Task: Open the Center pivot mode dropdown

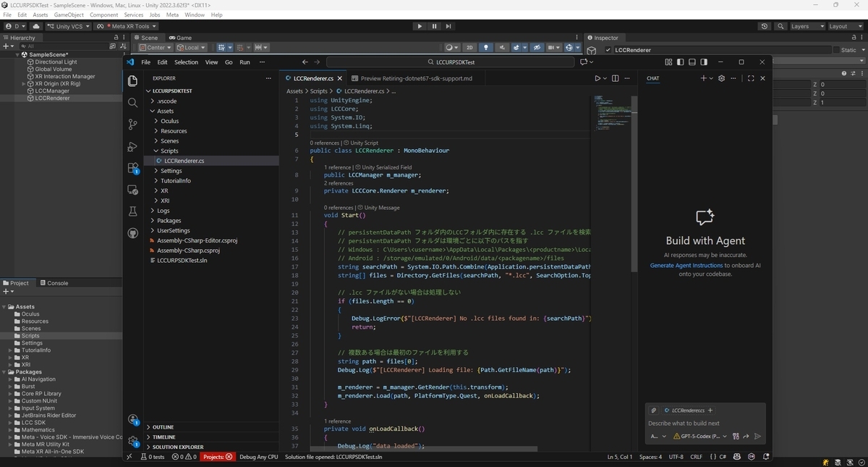Action: pos(156,48)
